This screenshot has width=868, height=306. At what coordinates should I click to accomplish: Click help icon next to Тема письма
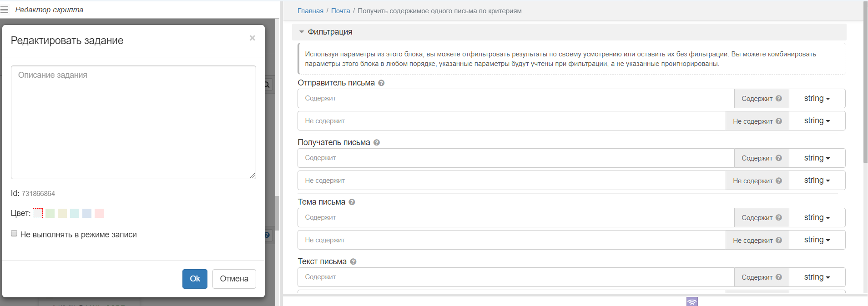point(352,202)
